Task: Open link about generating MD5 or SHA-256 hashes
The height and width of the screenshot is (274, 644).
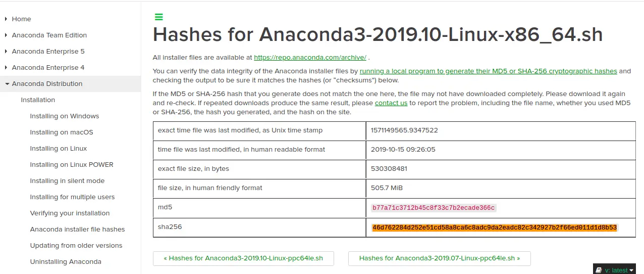Action: click(489, 71)
